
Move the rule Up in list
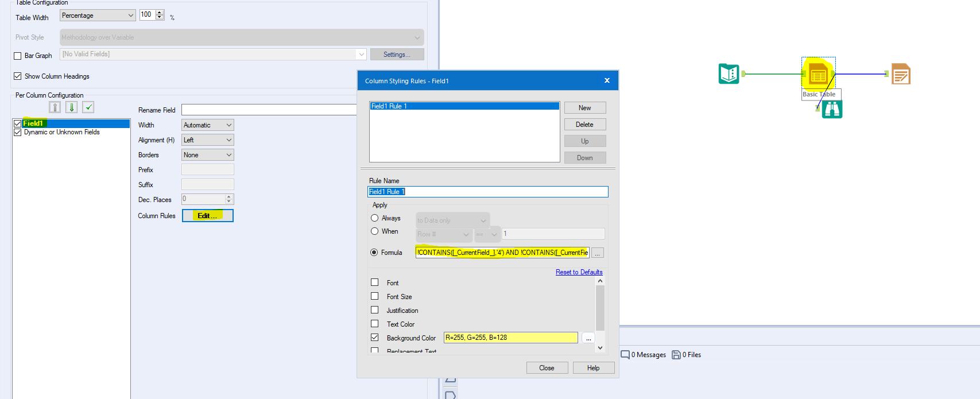pyautogui.click(x=585, y=141)
